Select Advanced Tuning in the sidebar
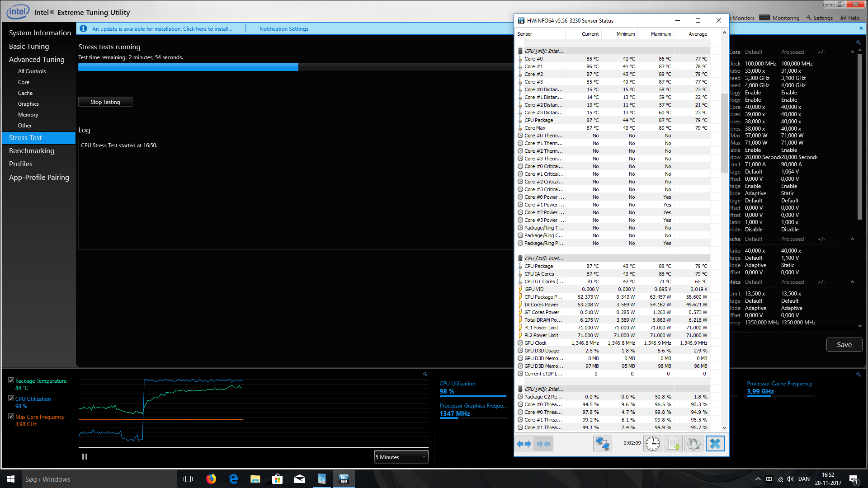This screenshot has width=868, height=488. point(37,59)
